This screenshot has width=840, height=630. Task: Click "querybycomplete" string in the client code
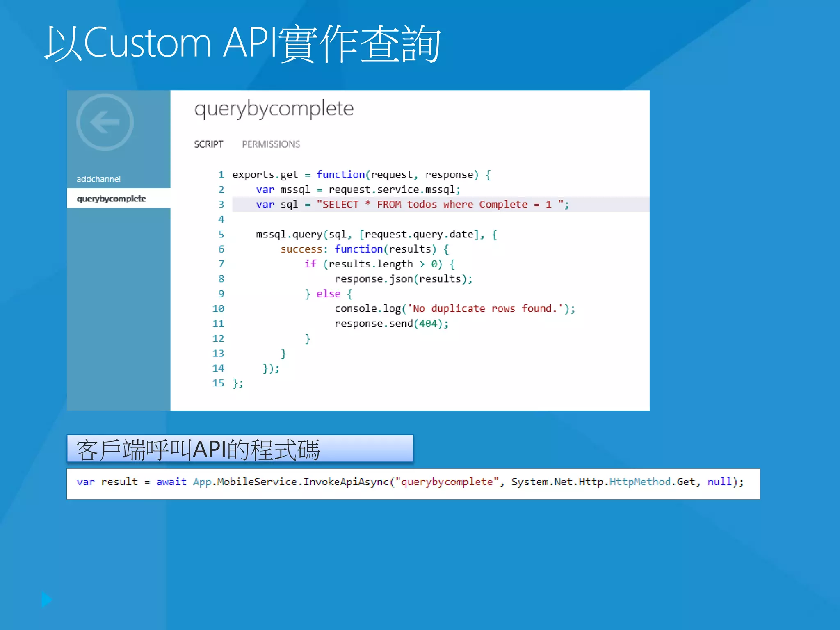447,482
